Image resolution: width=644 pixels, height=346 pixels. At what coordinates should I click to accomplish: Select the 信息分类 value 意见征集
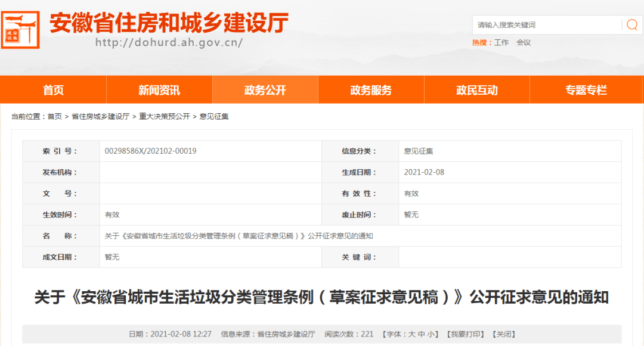[x=419, y=151]
